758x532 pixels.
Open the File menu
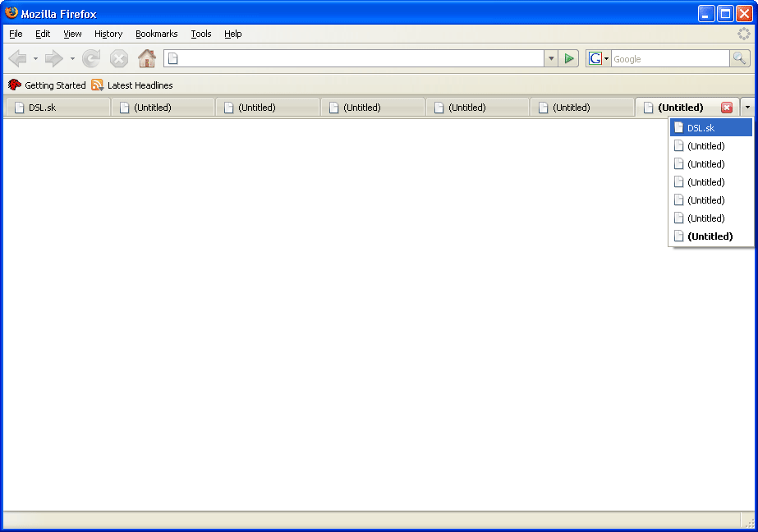pyautogui.click(x=16, y=34)
